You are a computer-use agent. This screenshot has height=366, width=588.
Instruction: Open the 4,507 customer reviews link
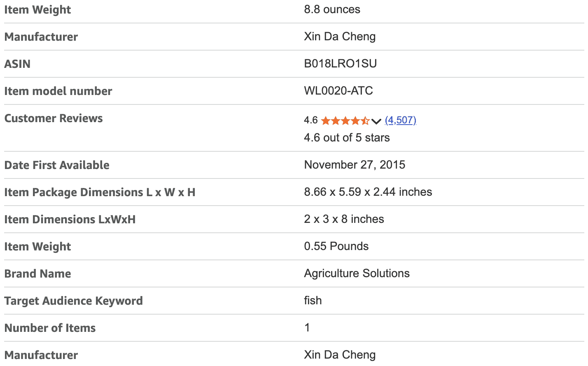click(400, 120)
